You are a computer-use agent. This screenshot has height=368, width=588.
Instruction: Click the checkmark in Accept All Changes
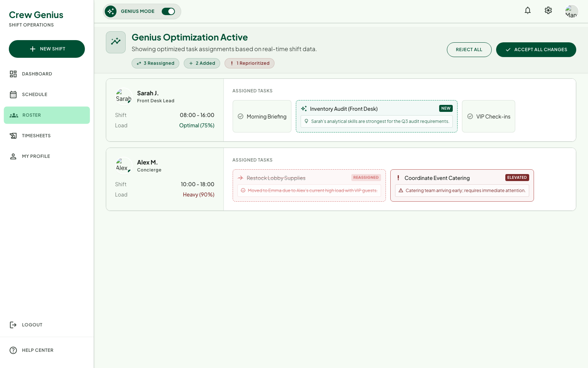click(x=508, y=50)
